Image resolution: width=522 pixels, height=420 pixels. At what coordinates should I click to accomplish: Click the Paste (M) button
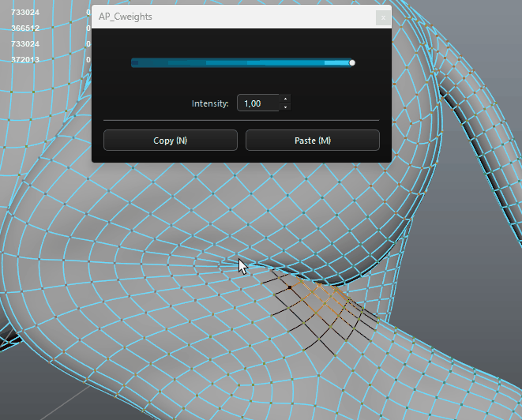[x=312, y=140]
